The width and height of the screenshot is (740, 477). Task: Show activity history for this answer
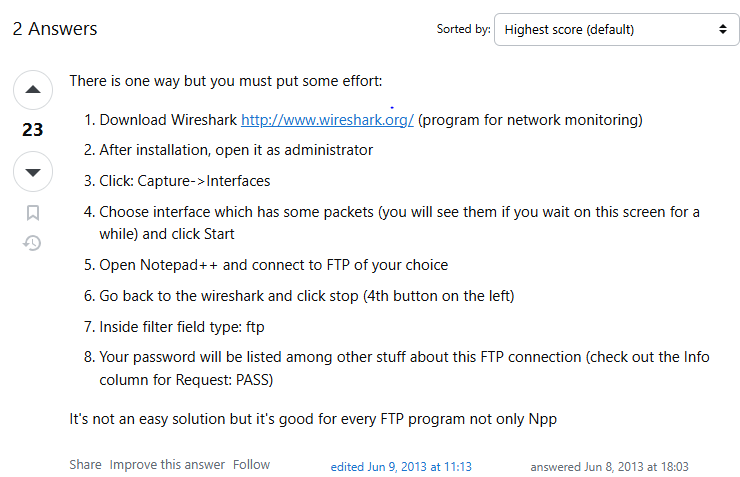[x=33, y=243]
